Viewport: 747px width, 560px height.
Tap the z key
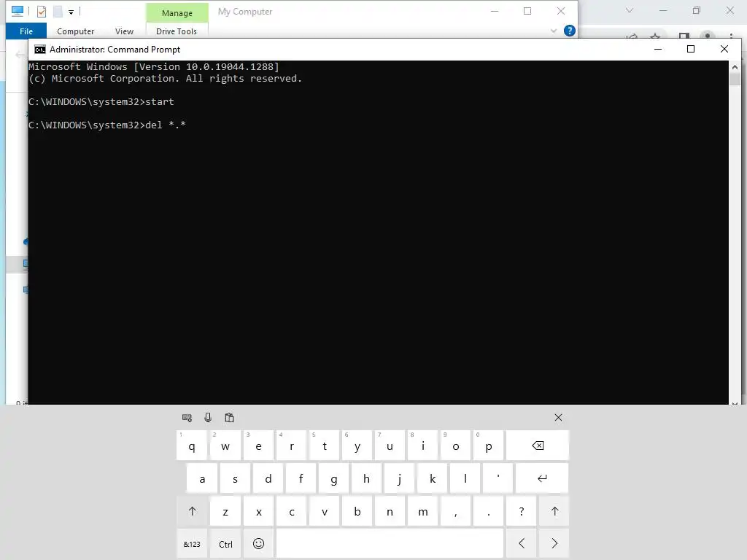pyautogui.click(x=225, y=511)
